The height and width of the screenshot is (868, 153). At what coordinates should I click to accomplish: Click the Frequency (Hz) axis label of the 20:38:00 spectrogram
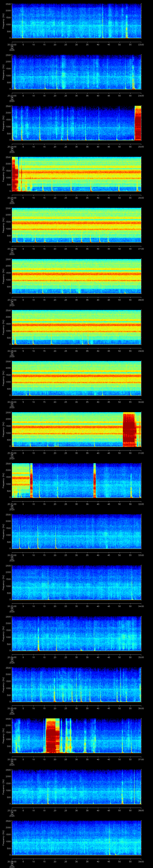tap(3, 838)
